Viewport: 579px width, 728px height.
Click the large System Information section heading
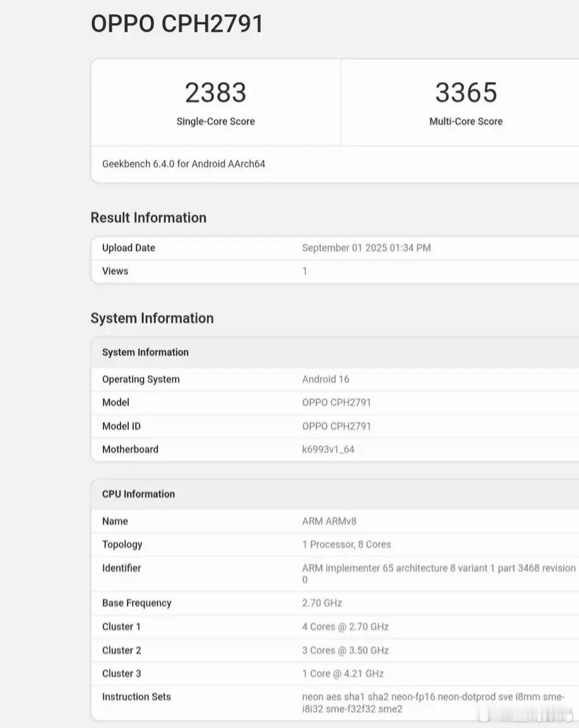click(152, 318)
